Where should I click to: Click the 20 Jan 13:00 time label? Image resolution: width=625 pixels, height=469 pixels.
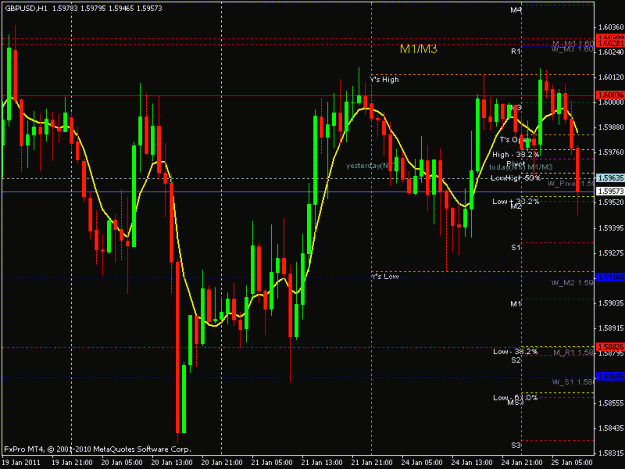[x=171, y=463]
